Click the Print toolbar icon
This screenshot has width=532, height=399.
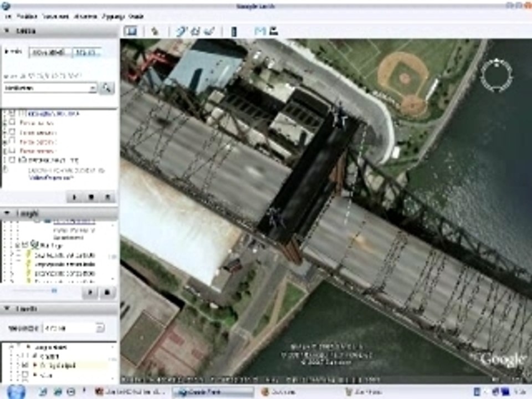273,31
